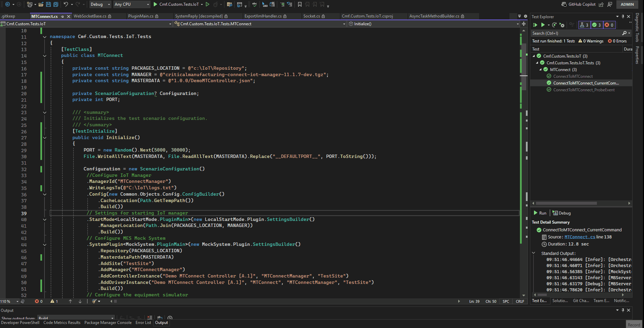Click the spell checker abc icon
This screenshot has width=644, height=328.
tap(254, 4)
